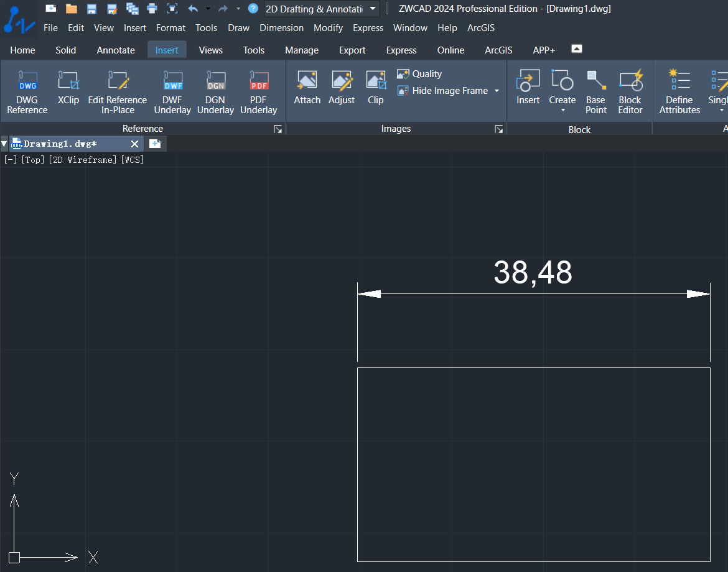The image size is (728, 572).
Task: Open the Modify menu
Action: 329,28
